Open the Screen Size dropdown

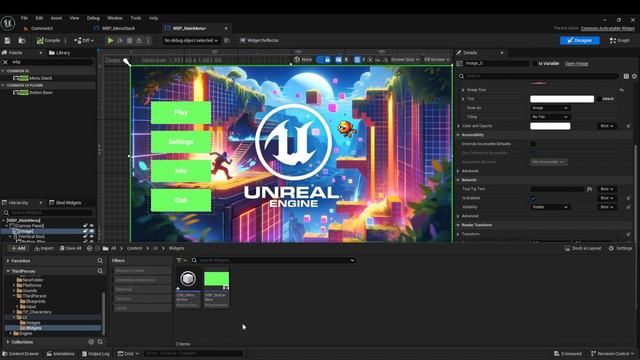click(405, 60)
